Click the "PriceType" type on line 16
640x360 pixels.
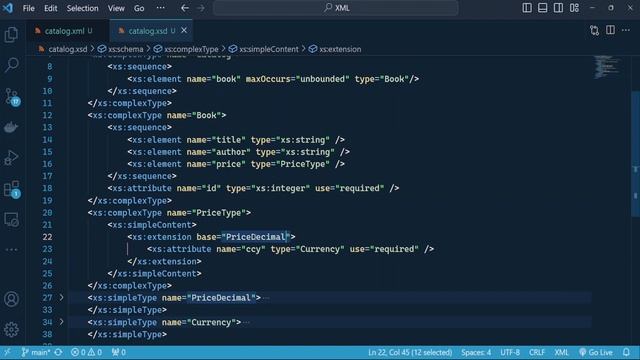(x=303, y=164)
